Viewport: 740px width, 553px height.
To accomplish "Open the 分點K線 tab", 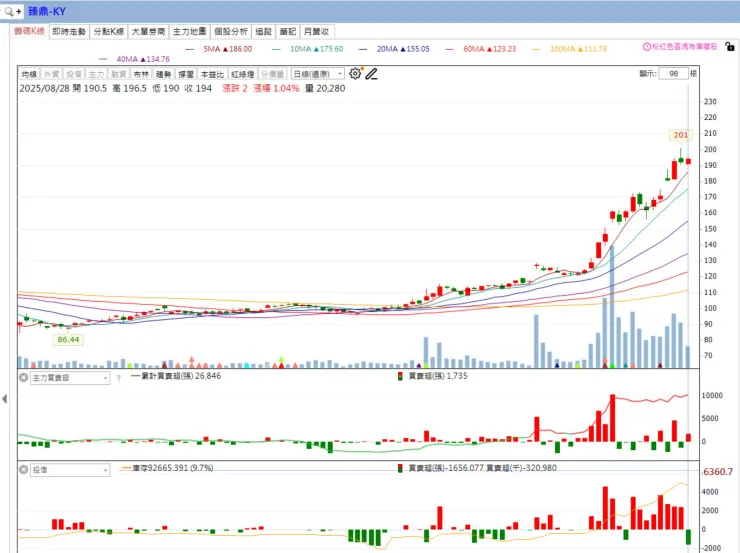I will point(109,32).
